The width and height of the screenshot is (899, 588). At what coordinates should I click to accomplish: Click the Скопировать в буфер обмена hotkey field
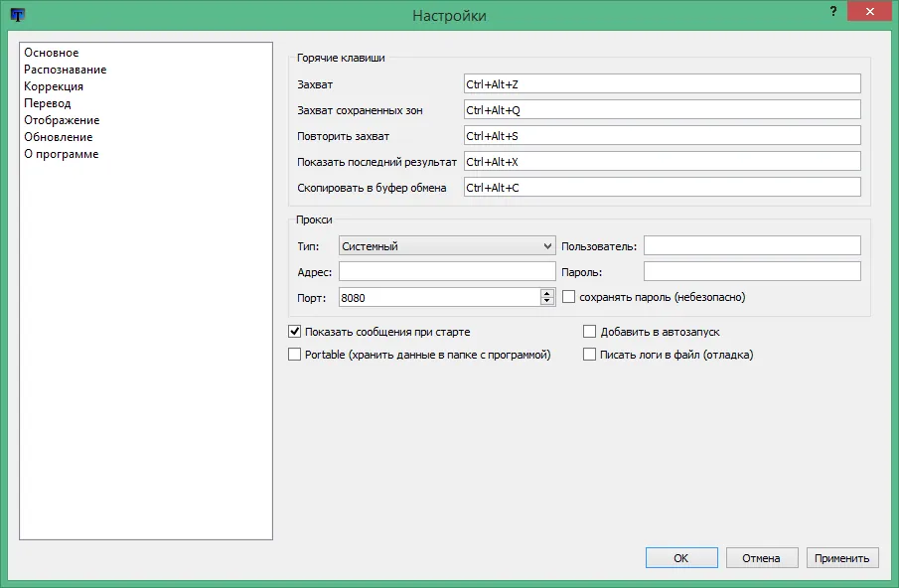[663, 187]
